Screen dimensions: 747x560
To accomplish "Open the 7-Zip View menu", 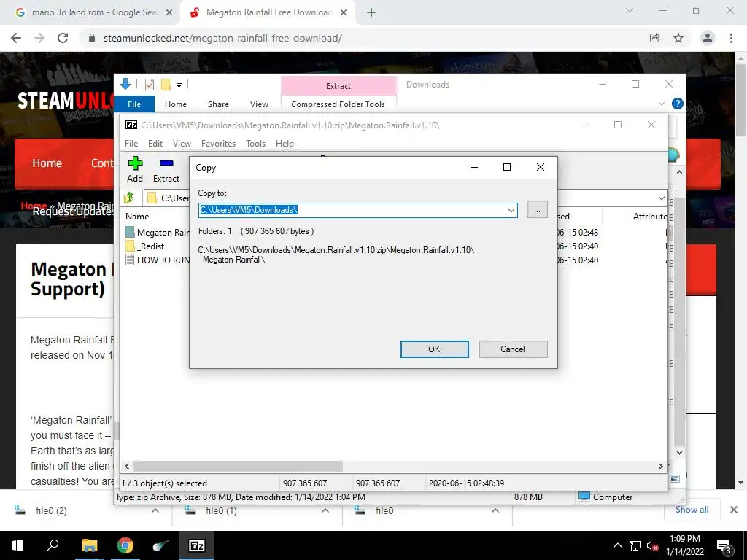I will 182,144.
